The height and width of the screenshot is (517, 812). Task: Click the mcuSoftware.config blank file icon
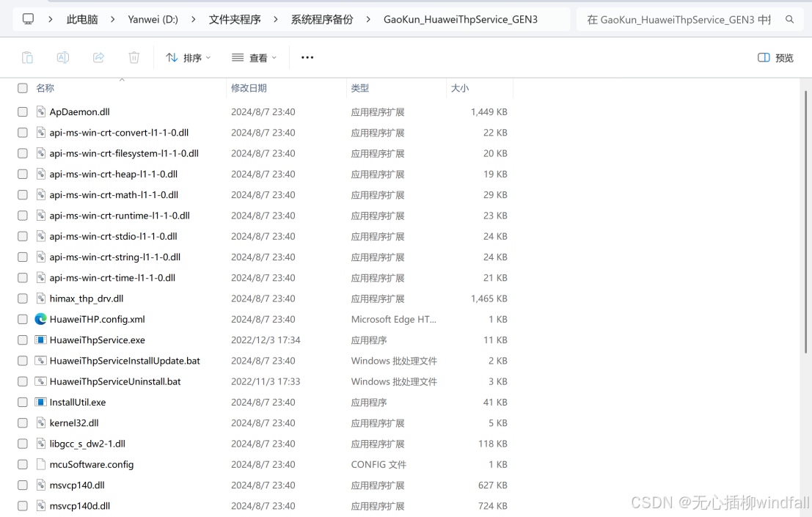pos(41,464)
